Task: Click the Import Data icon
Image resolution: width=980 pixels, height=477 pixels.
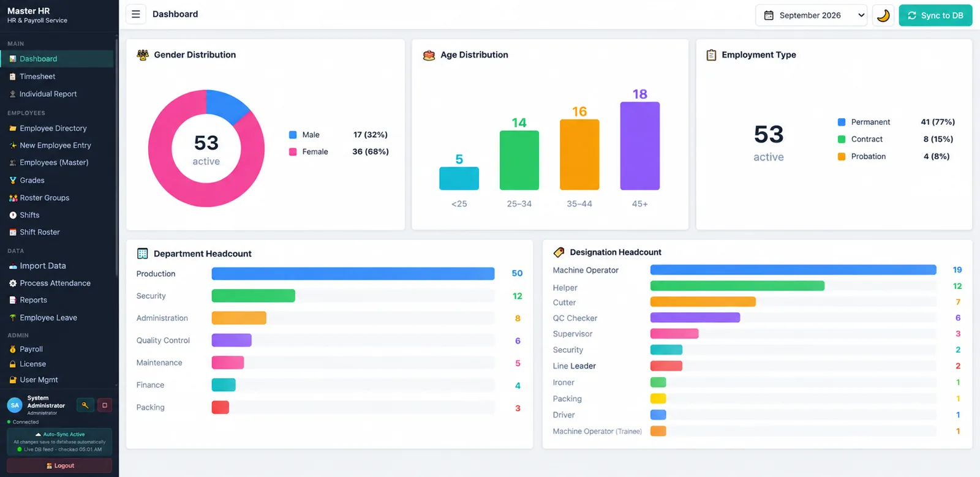Action: [13, 266]
